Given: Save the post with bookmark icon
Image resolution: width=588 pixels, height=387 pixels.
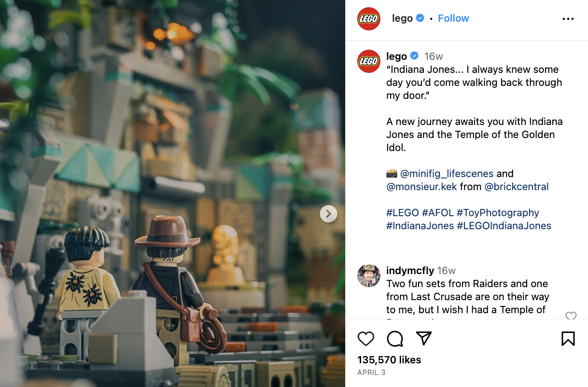Looking at the screenshot, I should (x=568, y=339).
